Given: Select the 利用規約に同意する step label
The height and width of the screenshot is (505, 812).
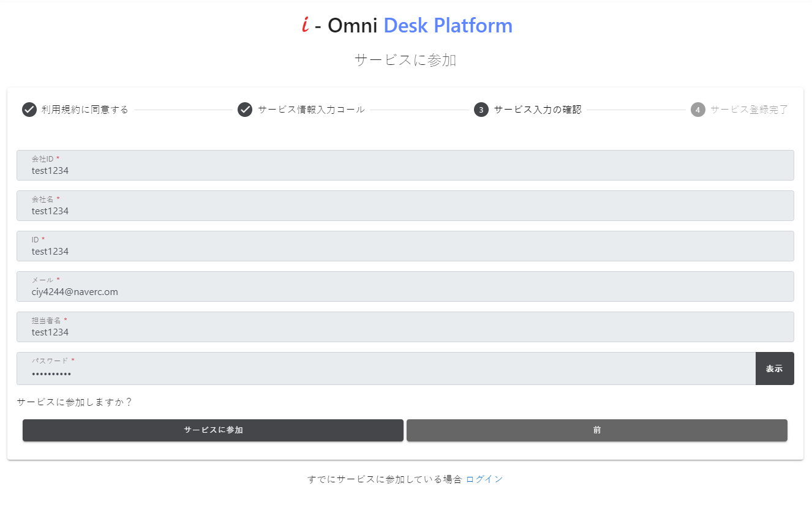Looking at the screenshot, I should pyautogui.click(x=85, y=110).
